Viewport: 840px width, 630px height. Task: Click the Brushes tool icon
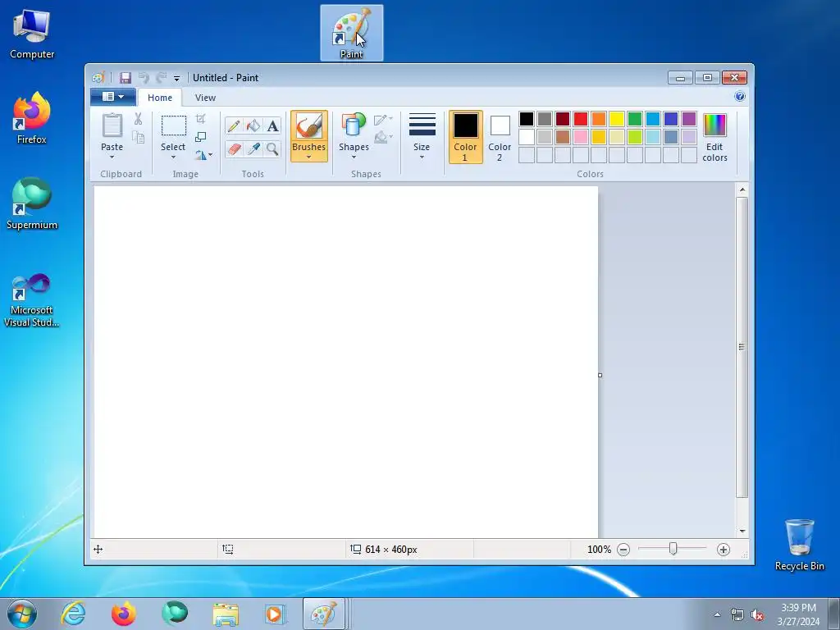click(309, 126)
